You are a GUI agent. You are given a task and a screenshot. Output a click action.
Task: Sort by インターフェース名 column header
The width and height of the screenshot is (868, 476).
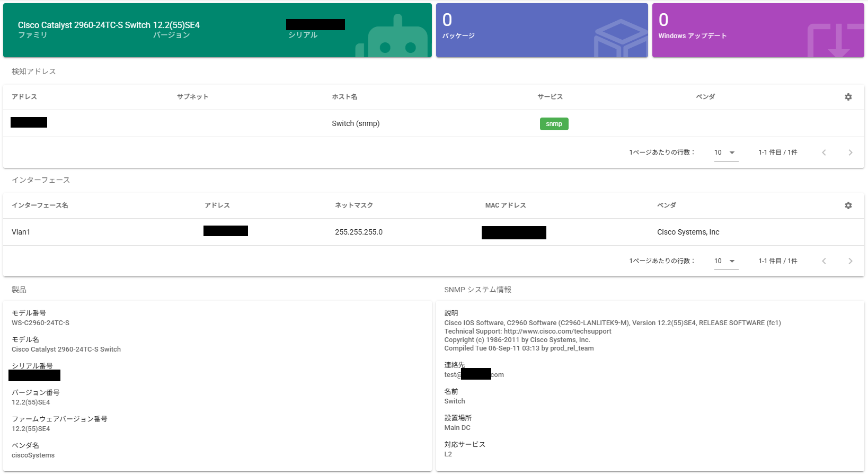pyautogui.click(x=40, y=205)
